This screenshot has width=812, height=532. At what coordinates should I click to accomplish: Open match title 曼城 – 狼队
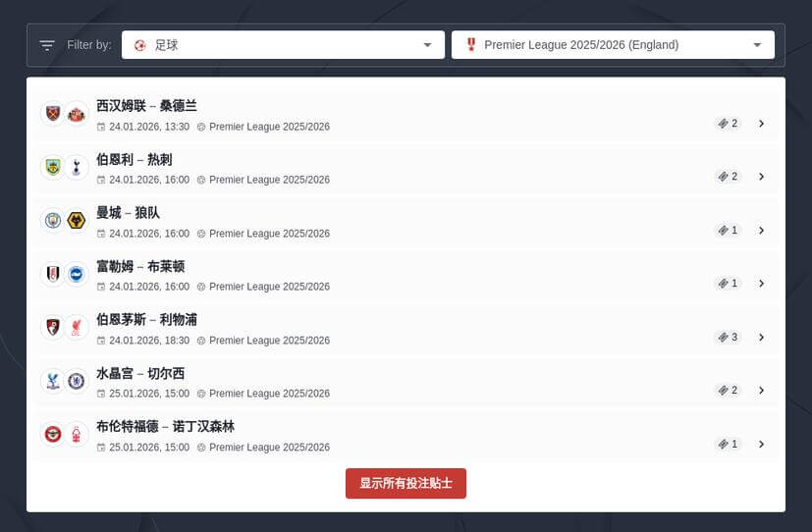click(128, 213)
